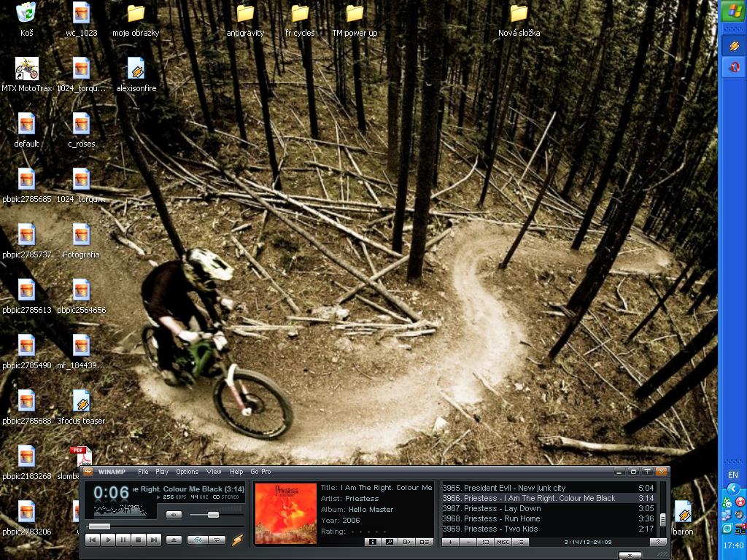The height and width of the screenshot is (560, 747).
Task: Open file info with the 'i' button
Action: coord(372,542)
